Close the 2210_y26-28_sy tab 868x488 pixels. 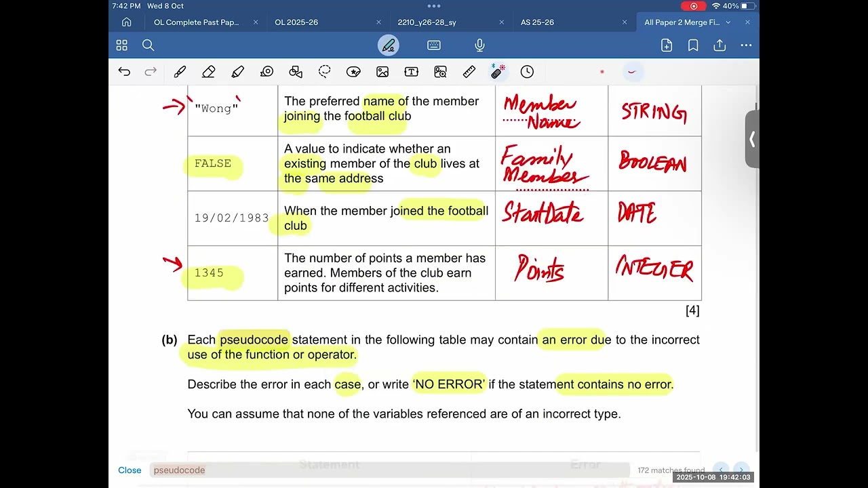pyautogui.click(x=502, y=22)
